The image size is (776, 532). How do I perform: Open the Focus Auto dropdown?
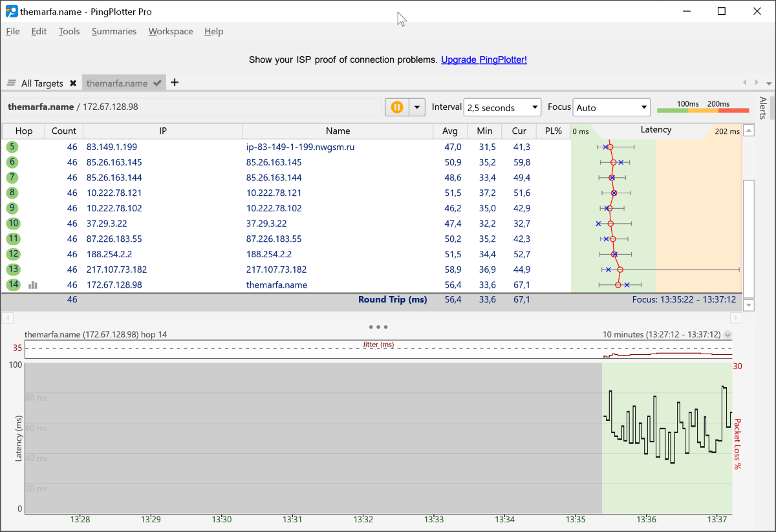pyautogui.click(x=611, y=107)
